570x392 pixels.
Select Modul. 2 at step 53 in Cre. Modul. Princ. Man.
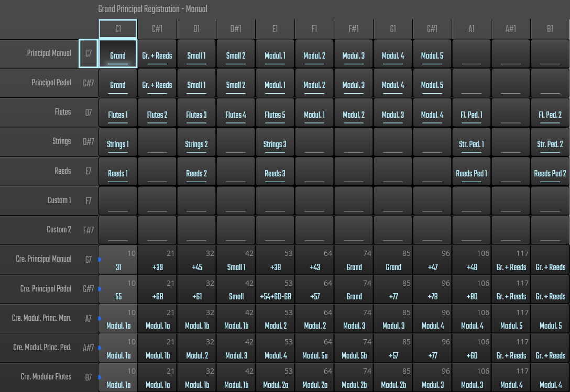(275, 319)
